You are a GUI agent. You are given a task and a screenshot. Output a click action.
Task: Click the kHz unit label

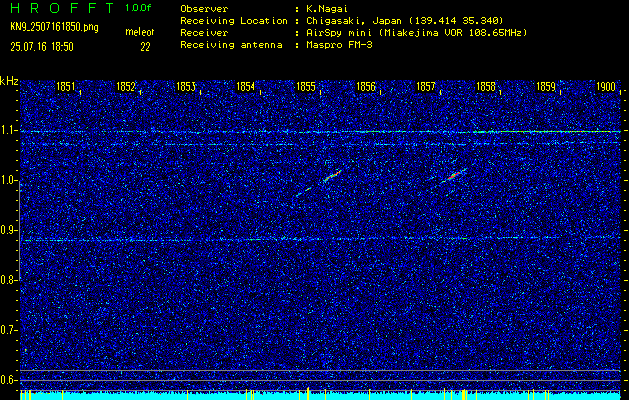9,81
